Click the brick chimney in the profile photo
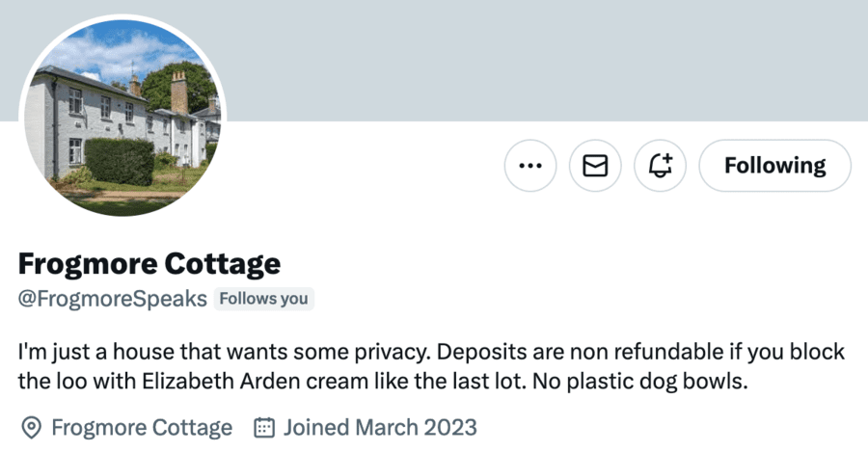Image resolution: width=868 pixels, height=452 pixels. [178, 93]
